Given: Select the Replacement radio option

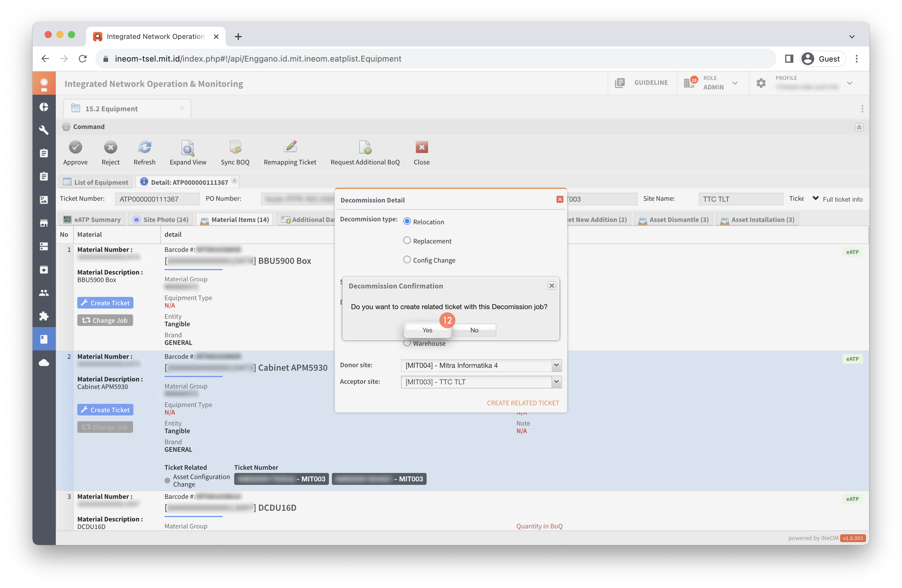Looking at the screenshot, I should tap(407, 241).
